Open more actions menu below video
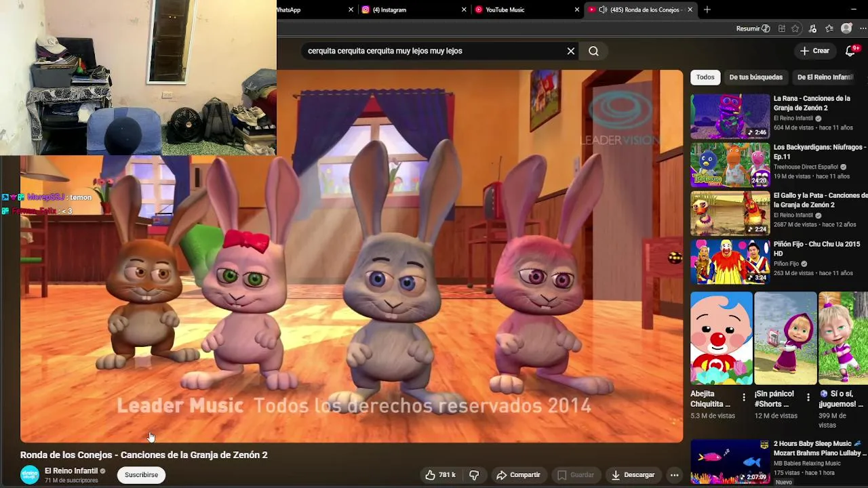This screenshot has height=488, width=868. click(x=674, y=475)
